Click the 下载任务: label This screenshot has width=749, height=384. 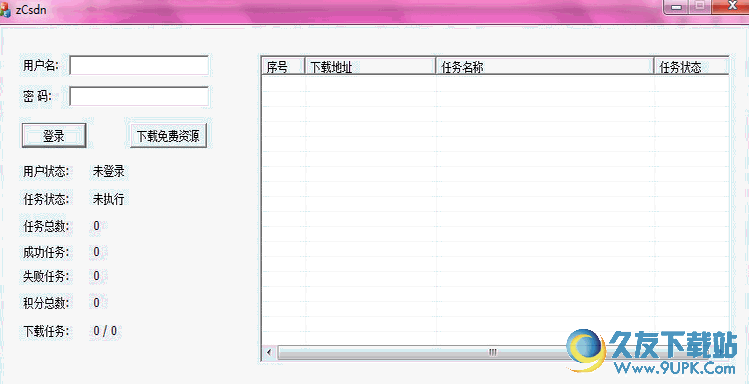46,331
